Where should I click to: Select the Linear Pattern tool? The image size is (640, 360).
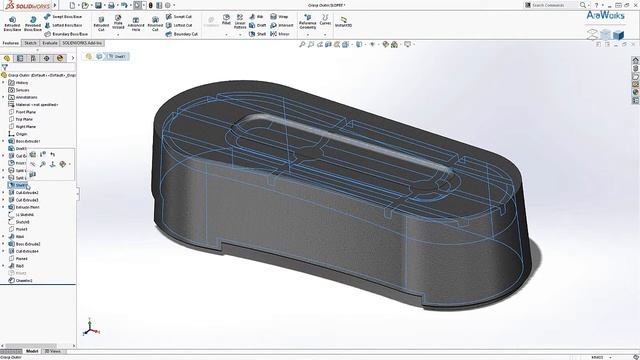240,22
